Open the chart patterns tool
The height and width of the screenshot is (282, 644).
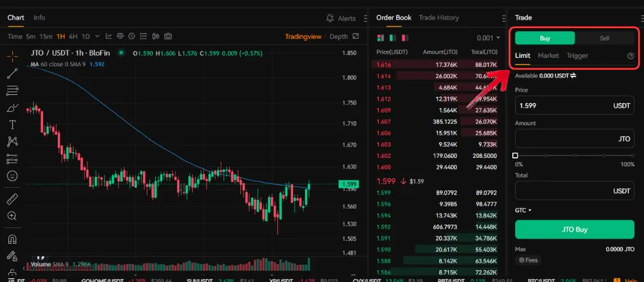pyautogui.click(x=12, y=142)
